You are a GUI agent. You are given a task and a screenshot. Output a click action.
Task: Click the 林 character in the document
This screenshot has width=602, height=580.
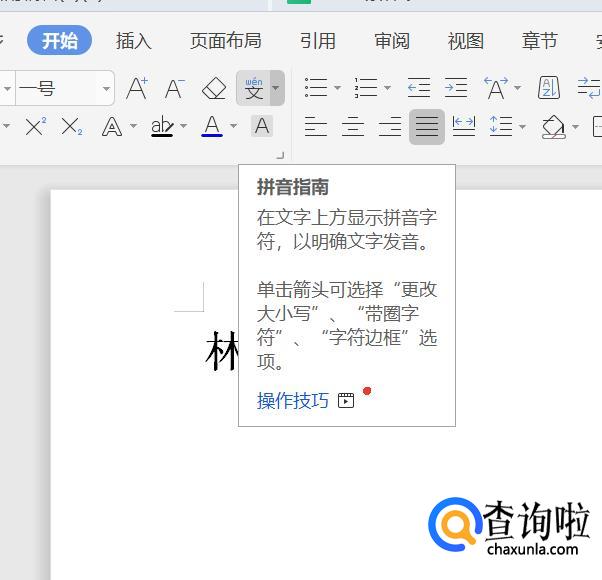point(222,350)
